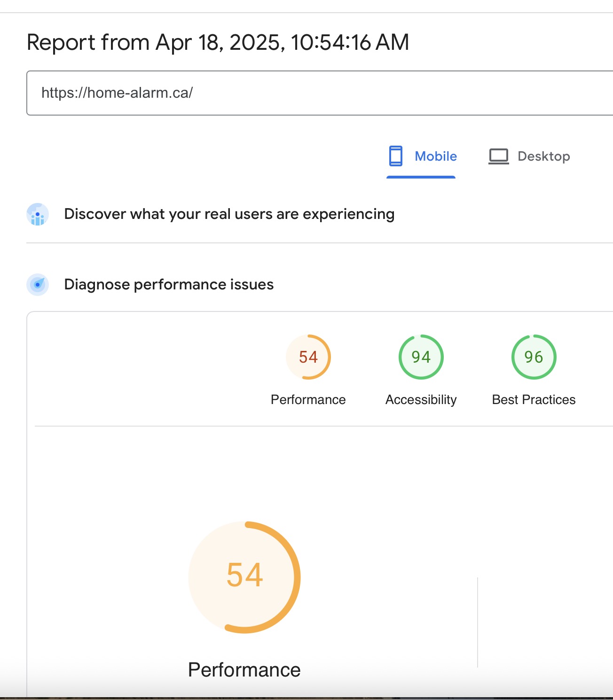Jump to Diagnose performance issues section

[169, 285]
